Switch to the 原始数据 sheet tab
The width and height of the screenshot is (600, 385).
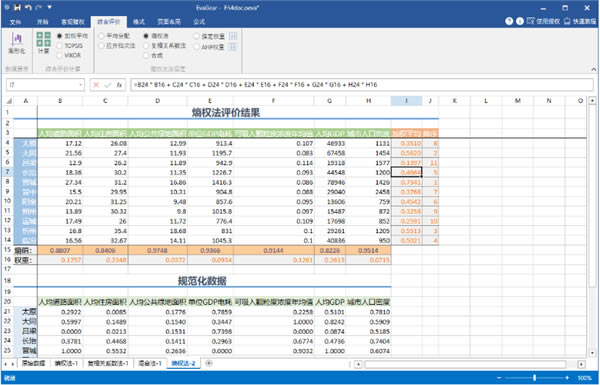[33, 363]
